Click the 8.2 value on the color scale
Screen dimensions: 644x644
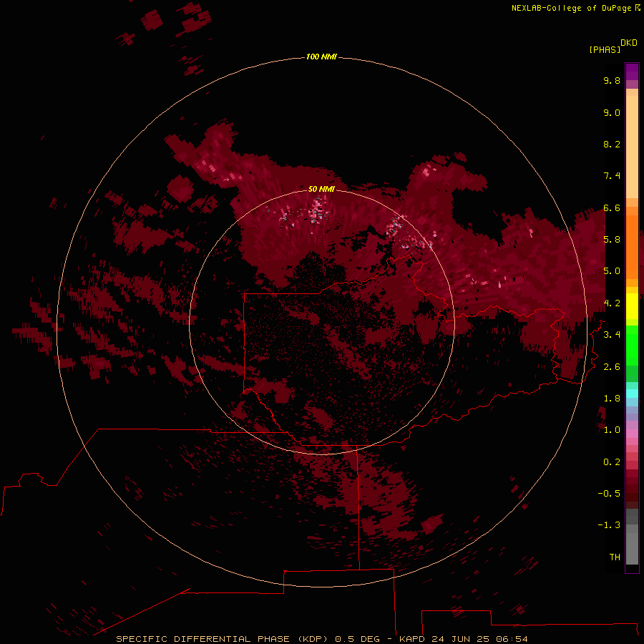click(612, 144)
